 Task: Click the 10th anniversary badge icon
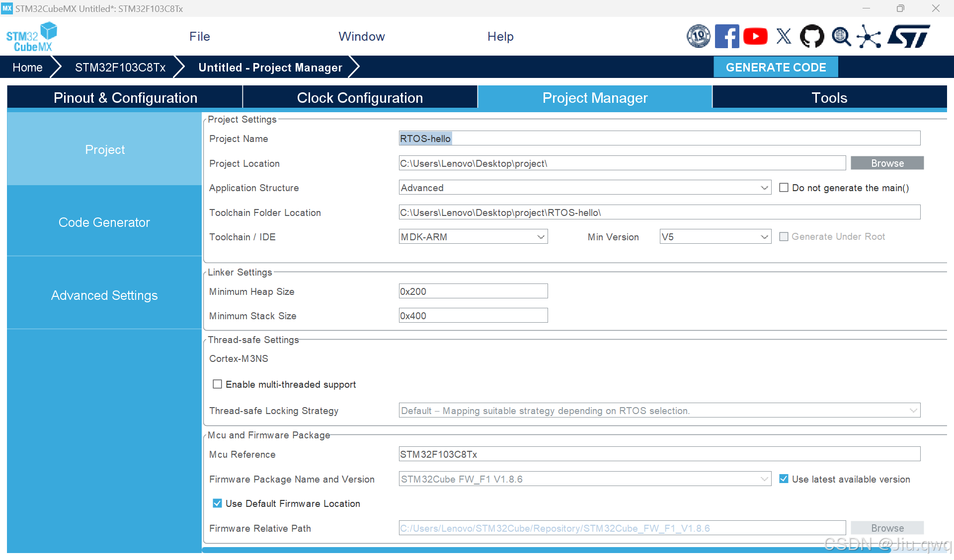point(698,36)
